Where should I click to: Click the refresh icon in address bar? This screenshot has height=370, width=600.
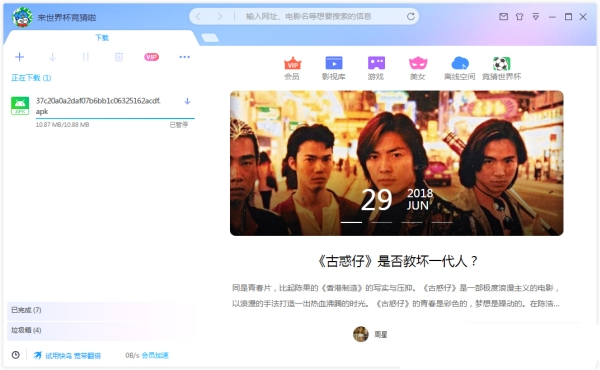pos(411,16)
